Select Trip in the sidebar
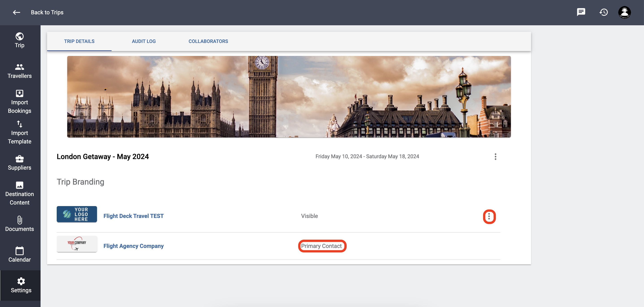 (x=19, y=40)
